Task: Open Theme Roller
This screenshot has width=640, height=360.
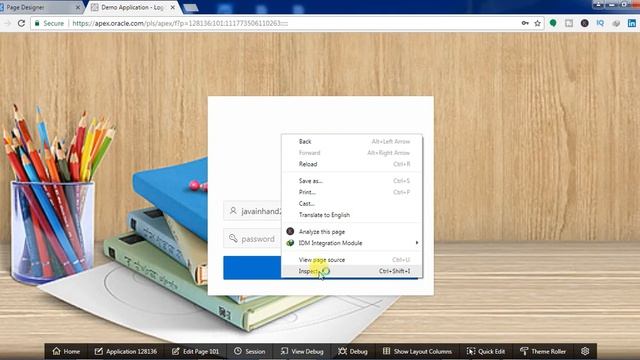Action: pos(543,351)
